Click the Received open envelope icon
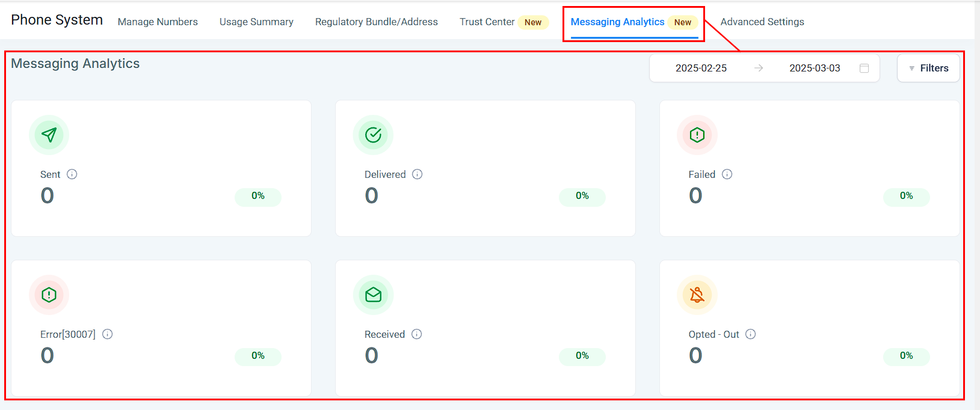980x410 pixels. pos(373,295)
